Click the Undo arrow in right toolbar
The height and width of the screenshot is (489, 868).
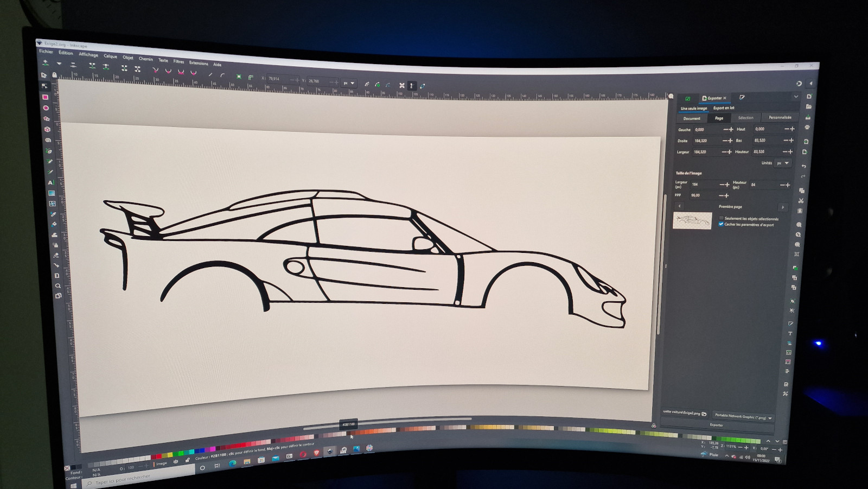pos(803,166)
